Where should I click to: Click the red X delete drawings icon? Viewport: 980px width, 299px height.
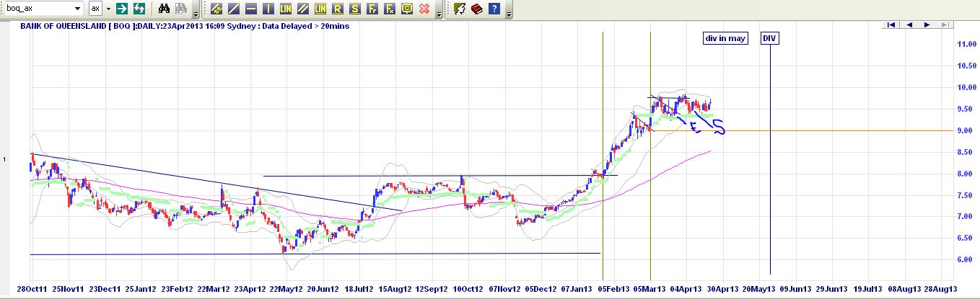coord(424,9)
